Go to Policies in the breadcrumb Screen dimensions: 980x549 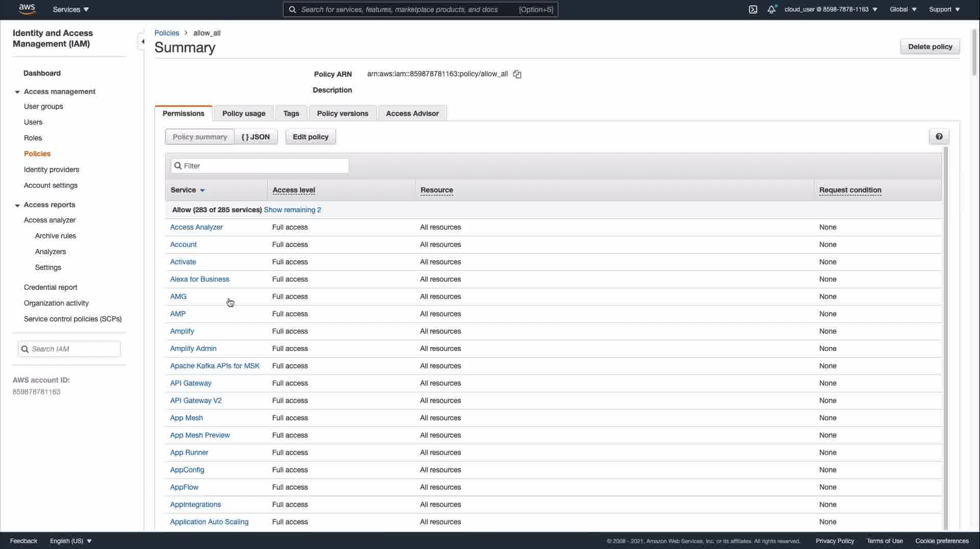click(167, 33)
